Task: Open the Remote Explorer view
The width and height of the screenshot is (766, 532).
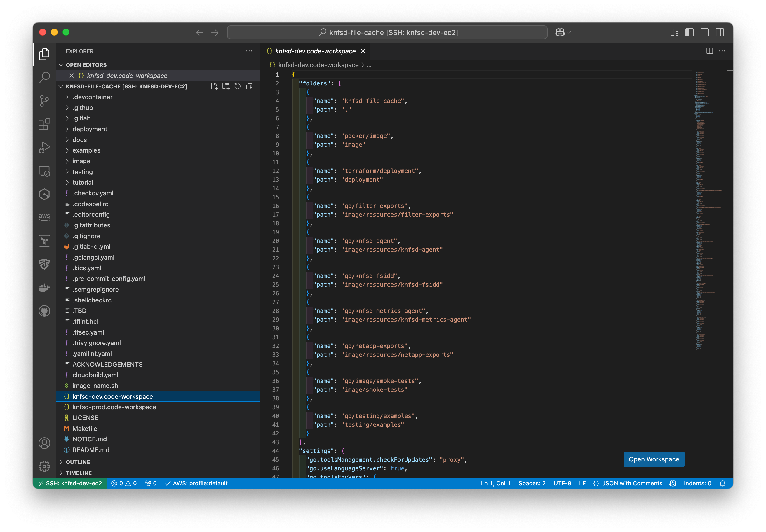Action: click(x=44, y=171)
